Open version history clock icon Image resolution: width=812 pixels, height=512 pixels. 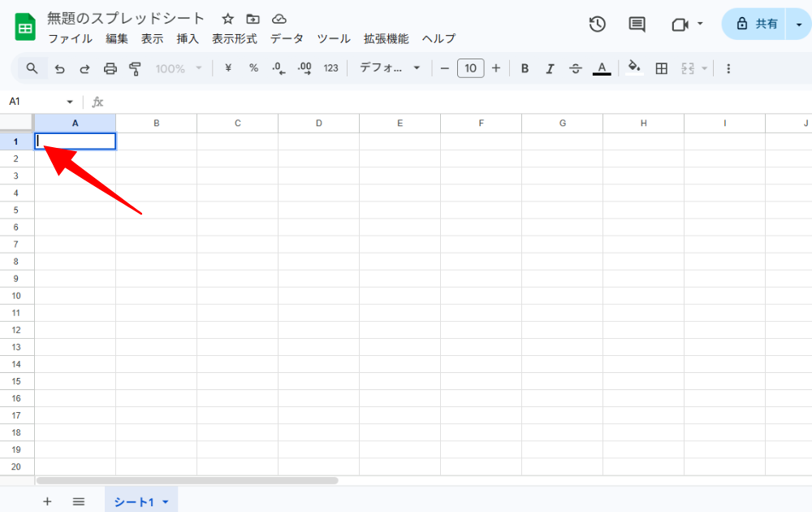(x=597, y=24)
